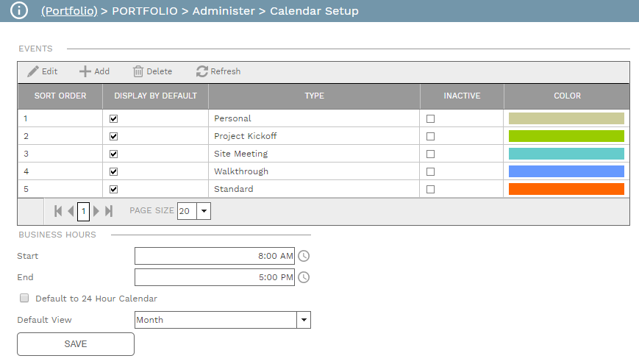The image size is (639, 364).
Task: Click the Add plus icon
Action: [85, 71]
